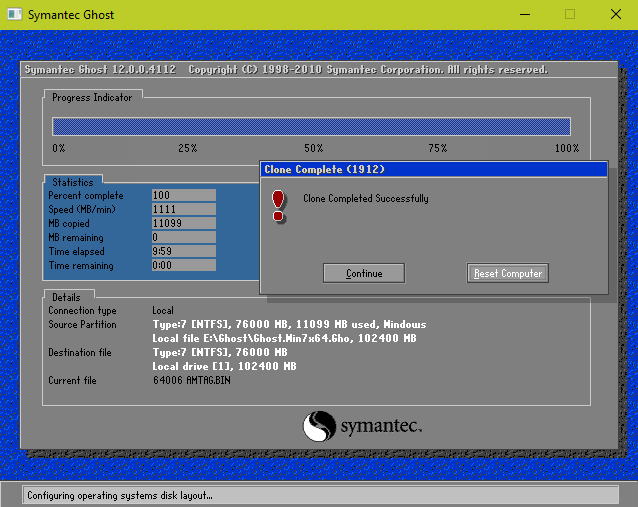The width and height of the screenshot is (638, 507).
Task: Click the Symantec logo at the bottom
Action: [x=362, y=426]
